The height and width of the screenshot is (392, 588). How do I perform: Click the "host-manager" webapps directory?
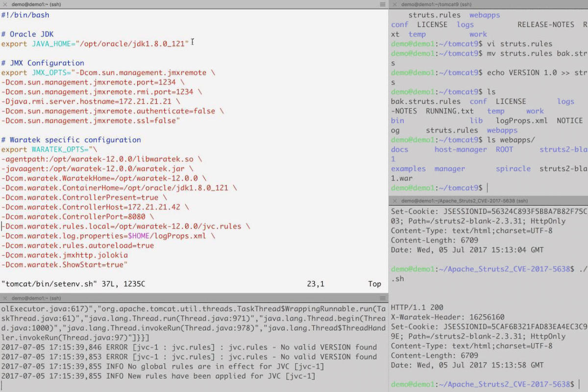[x=461, y=150]
